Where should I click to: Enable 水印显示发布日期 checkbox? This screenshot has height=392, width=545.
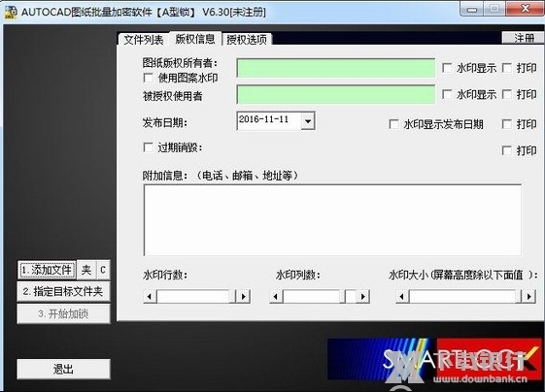coord(393,124)
